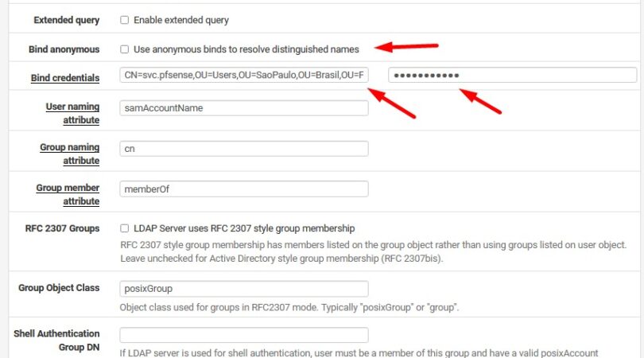Click the Group Object Class label
The image size is (644, 358).
coord(59,288)
